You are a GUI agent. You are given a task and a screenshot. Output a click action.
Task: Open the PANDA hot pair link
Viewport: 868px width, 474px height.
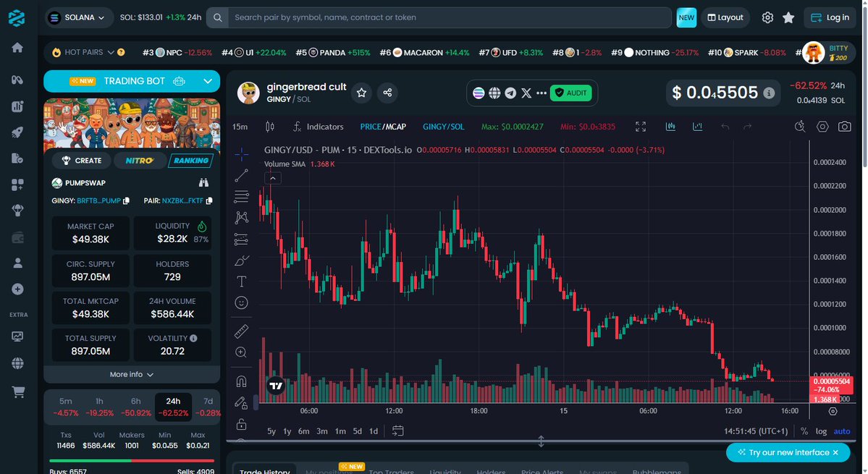(x=333, y=53)
